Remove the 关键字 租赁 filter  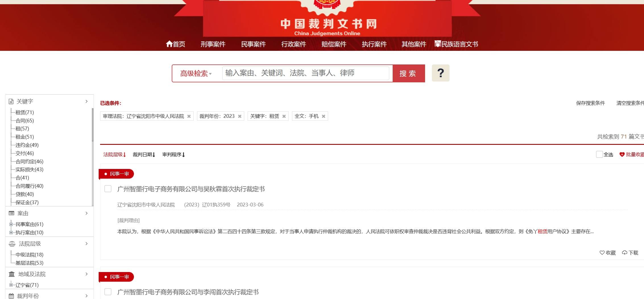point(284,116)
